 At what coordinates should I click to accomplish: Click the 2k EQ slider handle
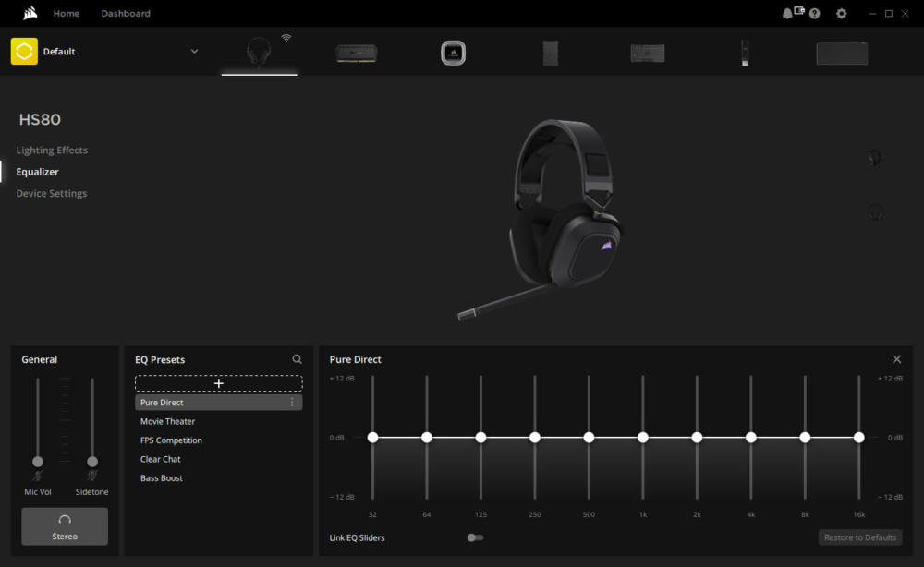click(x=697, y=438)
